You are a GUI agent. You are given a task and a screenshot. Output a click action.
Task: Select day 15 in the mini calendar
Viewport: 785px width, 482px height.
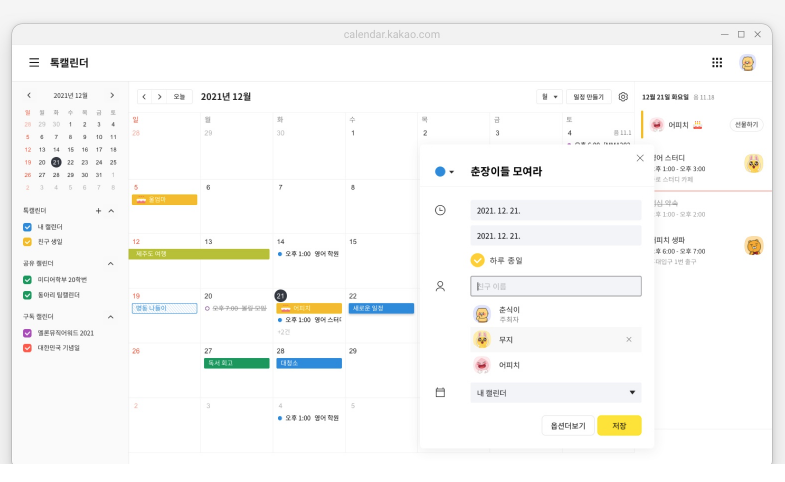coord(71,150)
